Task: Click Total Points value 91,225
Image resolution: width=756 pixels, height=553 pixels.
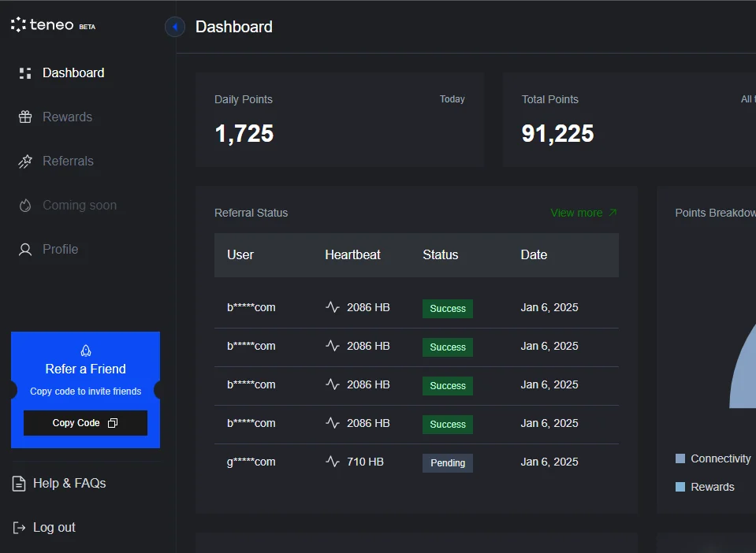Action: [x=557, y=133]
